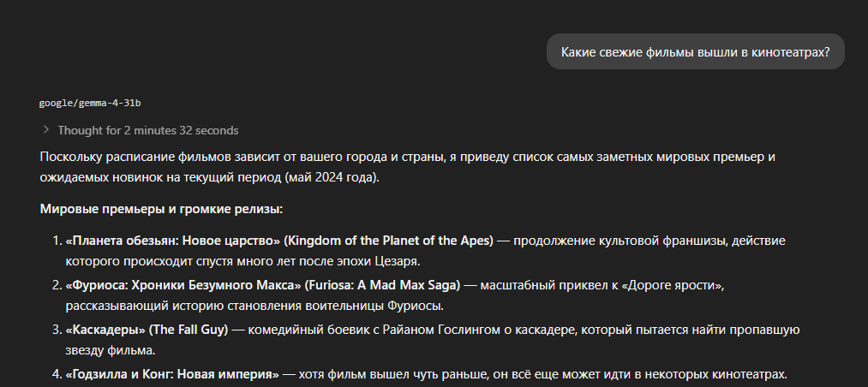The height and width of the screenshot is (387, 868).
Task: Click the google/gemma-4-31b model label
Action: pyautogui.click(x=90, y=103)
